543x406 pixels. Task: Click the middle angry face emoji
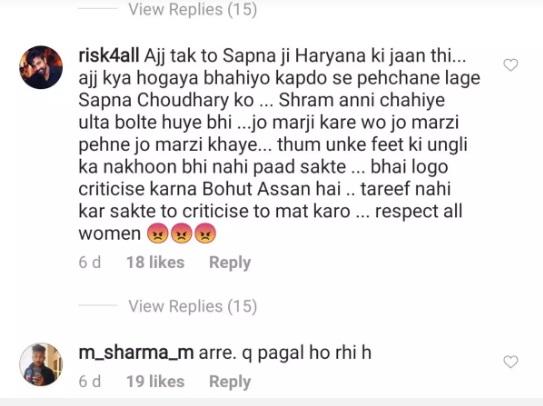[181, 233]
